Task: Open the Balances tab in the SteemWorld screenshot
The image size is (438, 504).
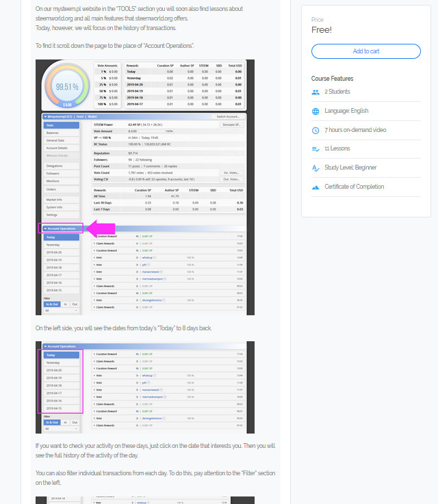Action: (62, 133)
